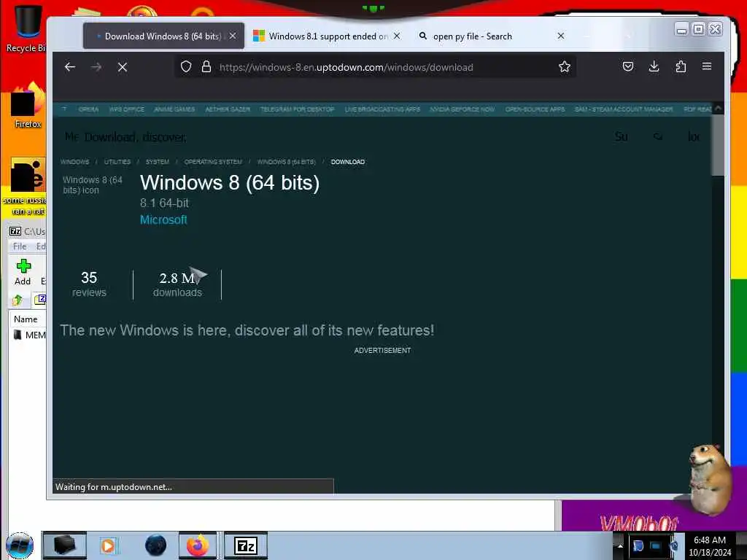The width and height of the screenshot is (747, 560).
Task: Open the File menu in 7-Zip window
Action: pyautogui.click(x=20, y=246)
